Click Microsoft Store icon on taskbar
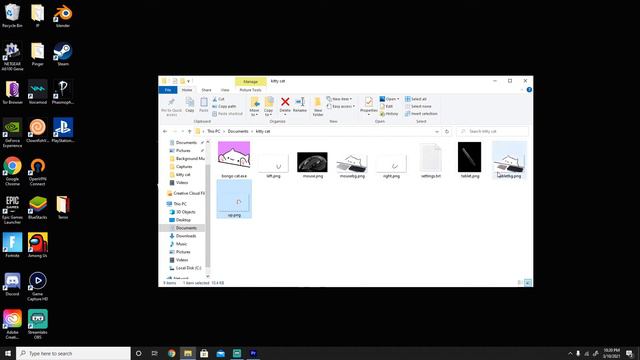Image resolution: width=640 pixels, height=360 pixels. [204, 353]
